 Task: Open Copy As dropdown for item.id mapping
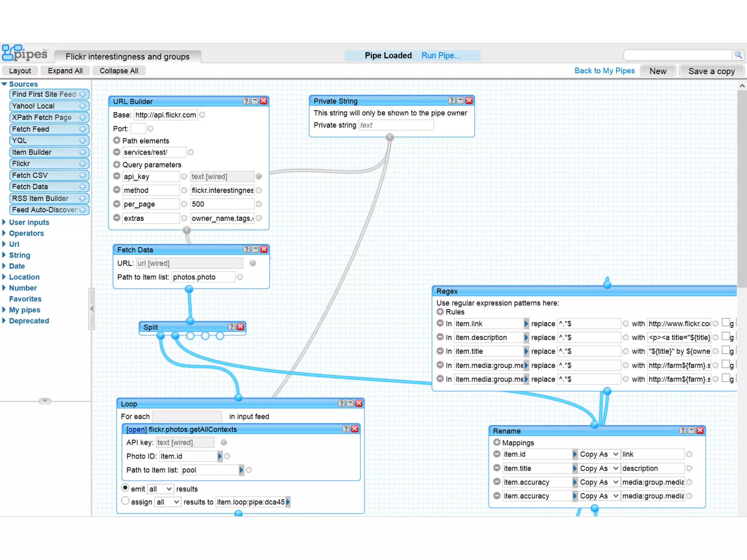(599, 454)
